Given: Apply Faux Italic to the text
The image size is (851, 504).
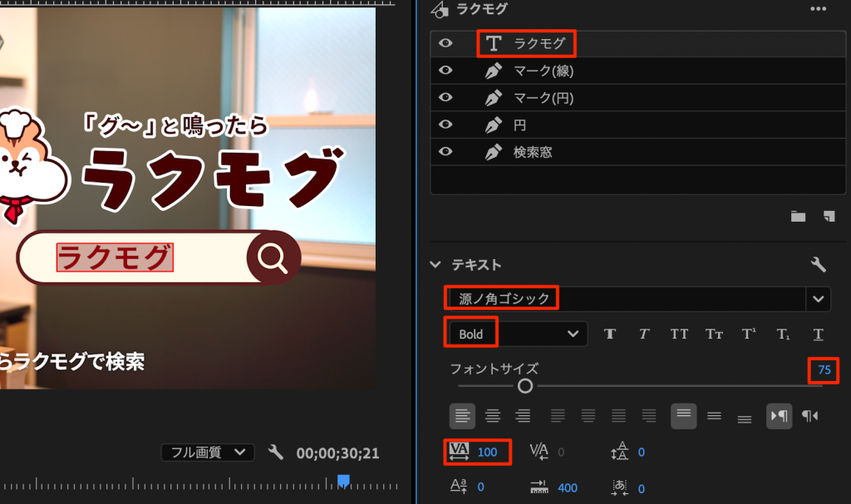Looking at the screenshot, I should [x=643, y=334].
